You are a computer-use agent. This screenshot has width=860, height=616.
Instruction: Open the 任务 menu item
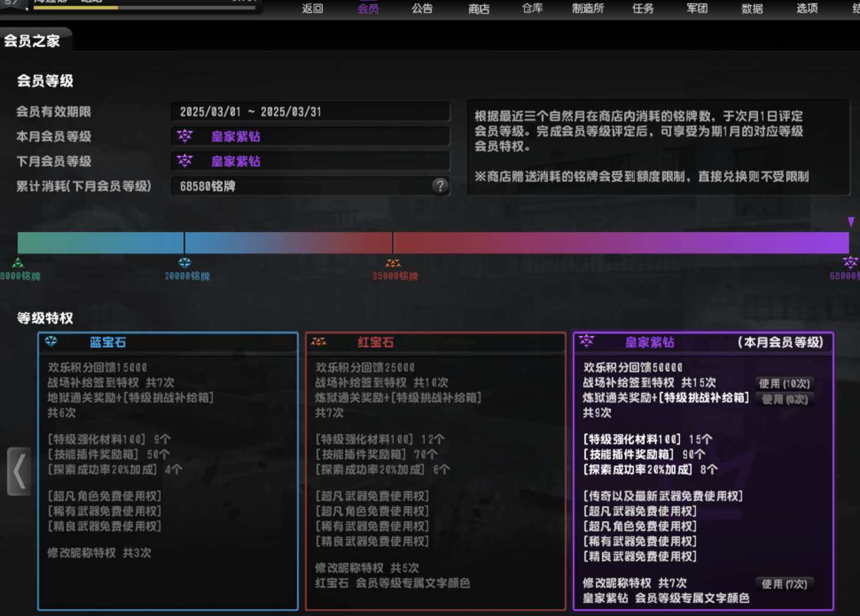642,8
